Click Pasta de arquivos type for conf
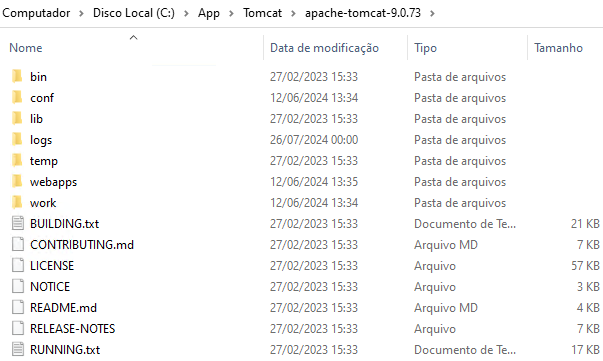Image resolution: width=603 pixels, height=361 pixels. (x=460, y=98)
